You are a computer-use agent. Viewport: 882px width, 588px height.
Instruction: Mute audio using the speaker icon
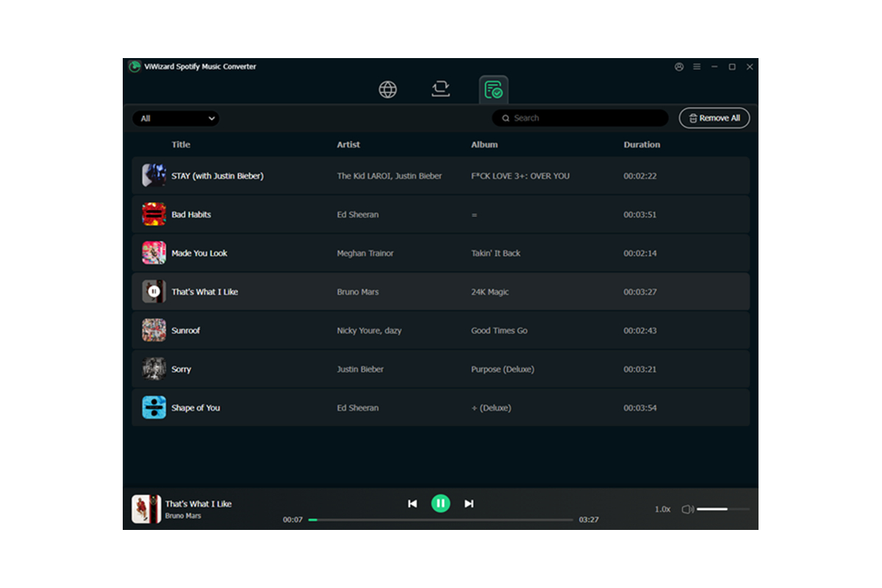[687, 509]
